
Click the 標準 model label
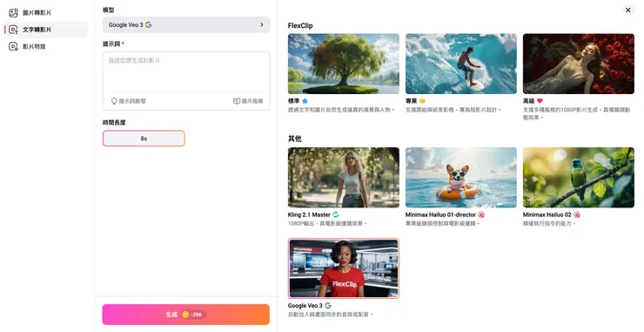point(293,101)
